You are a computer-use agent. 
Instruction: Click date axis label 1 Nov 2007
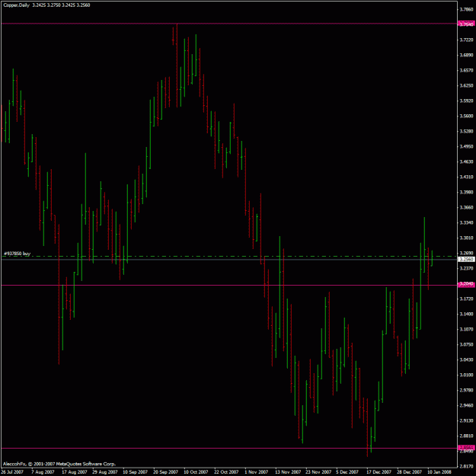point(256,472)
